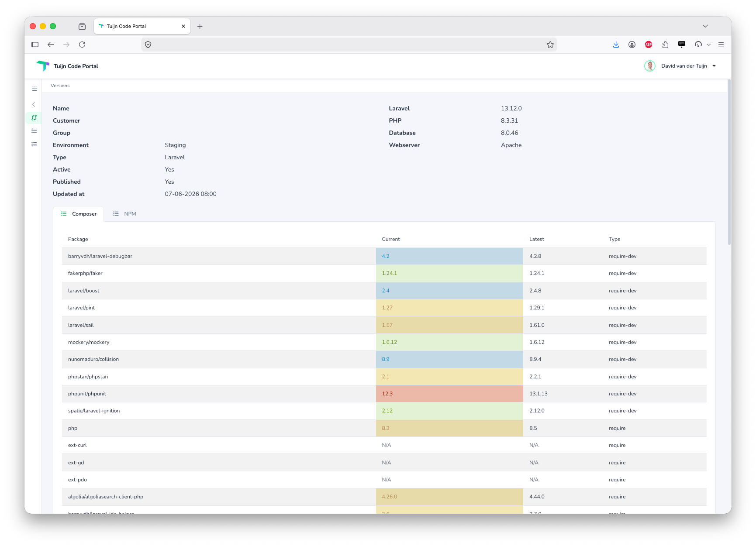The height and width of the screenshot is (546, 756).
Task: Open the browser application menu
Action: point(721,45)
